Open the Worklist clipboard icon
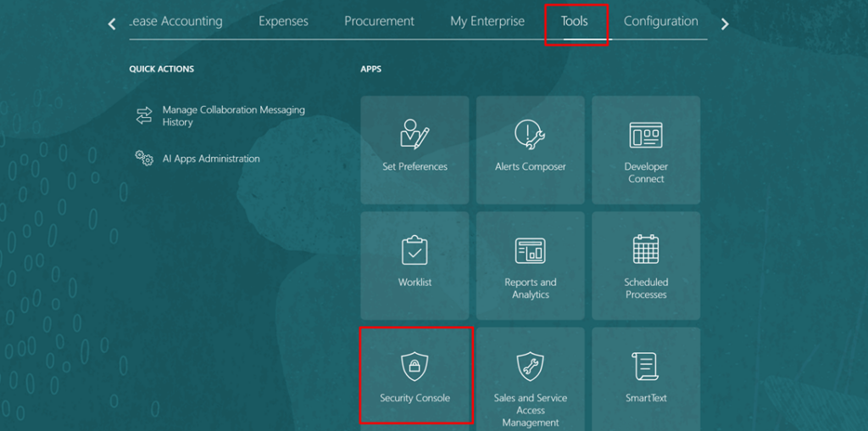 (415, 249)
